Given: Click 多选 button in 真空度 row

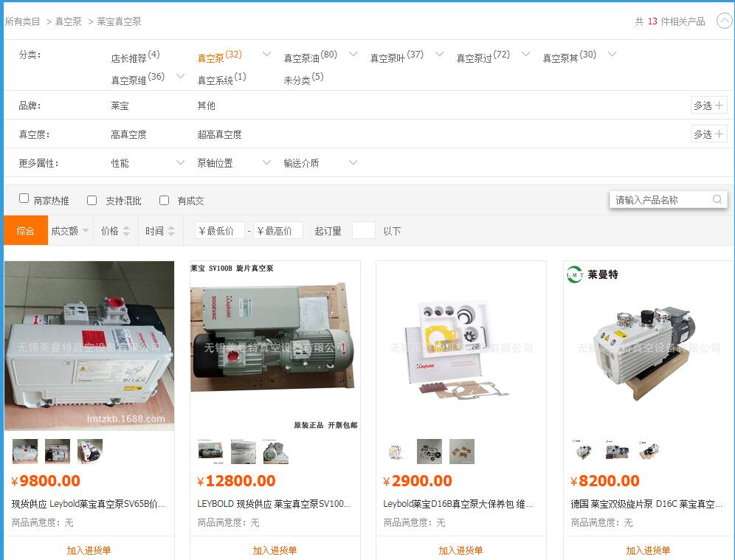Looking at the screenshot, I should (708, 134).
